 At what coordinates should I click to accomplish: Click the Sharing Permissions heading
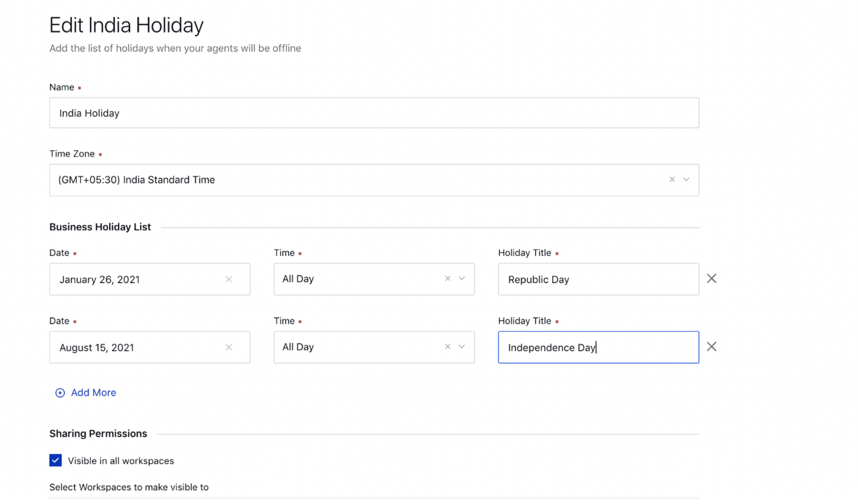[x=98, y=434]
